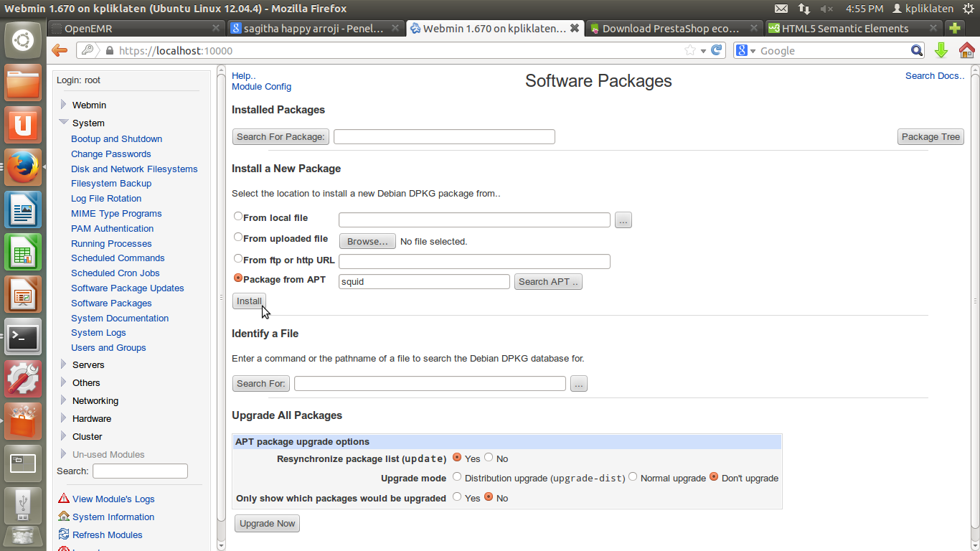This screenshot has width=980, height=551.
Task: Open LibreOffice Calc from the dock
Action: 22,252
